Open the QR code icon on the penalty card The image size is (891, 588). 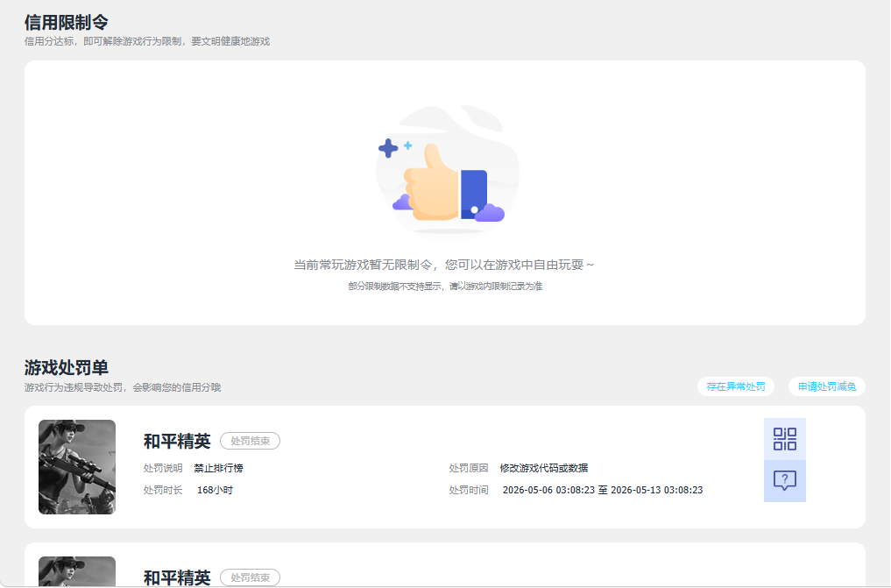[x=785, y=439]
